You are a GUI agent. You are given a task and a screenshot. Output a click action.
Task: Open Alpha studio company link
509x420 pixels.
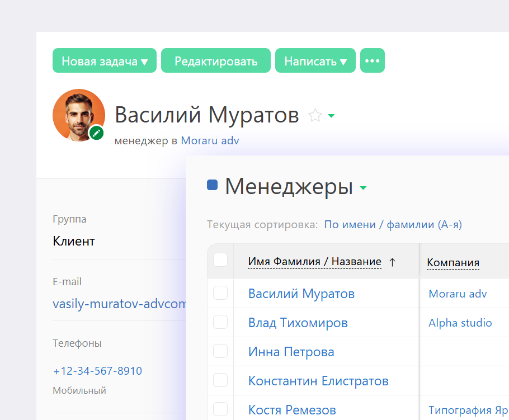pyautogui.click(x=460, y=323)
